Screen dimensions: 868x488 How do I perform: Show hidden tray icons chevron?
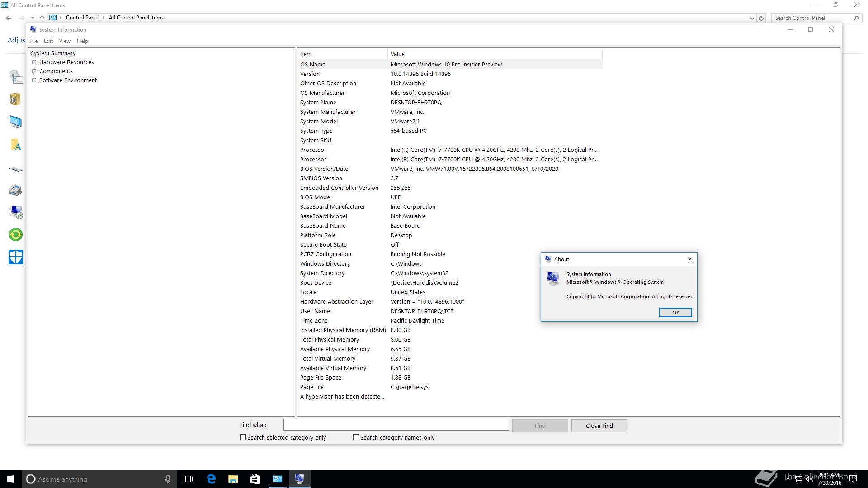click(x=789, y=479)
